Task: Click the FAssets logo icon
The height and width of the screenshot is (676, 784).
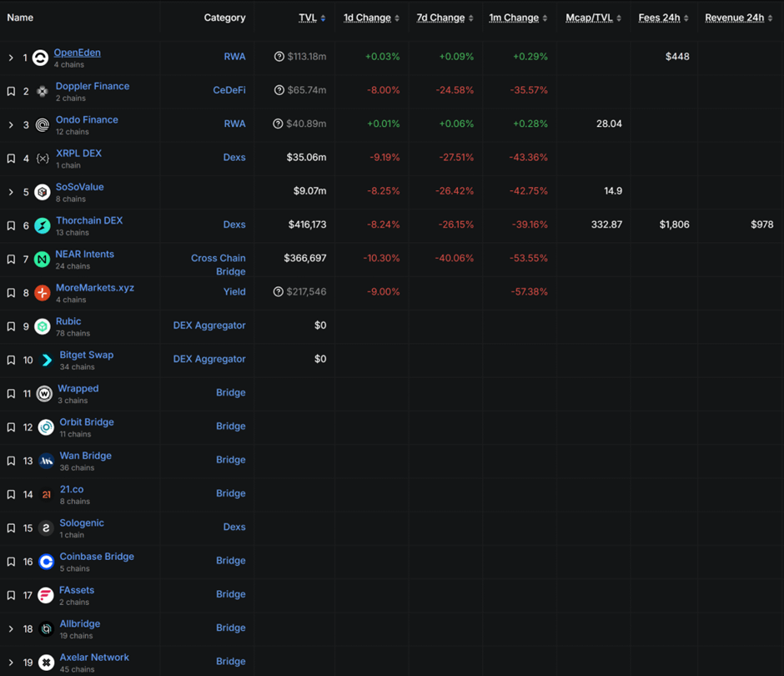Action: 47,595
